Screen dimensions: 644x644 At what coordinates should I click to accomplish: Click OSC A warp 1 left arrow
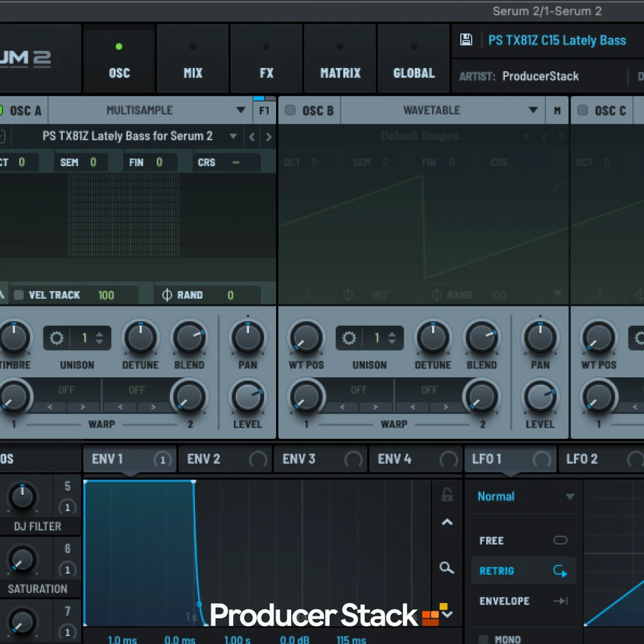pyautogui.click(x=50, y=407)
